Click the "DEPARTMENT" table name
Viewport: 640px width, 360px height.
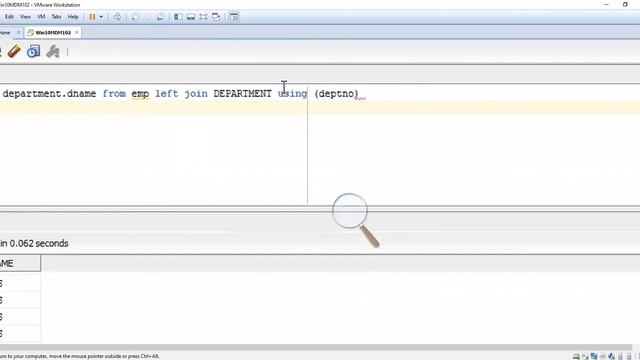242,93
